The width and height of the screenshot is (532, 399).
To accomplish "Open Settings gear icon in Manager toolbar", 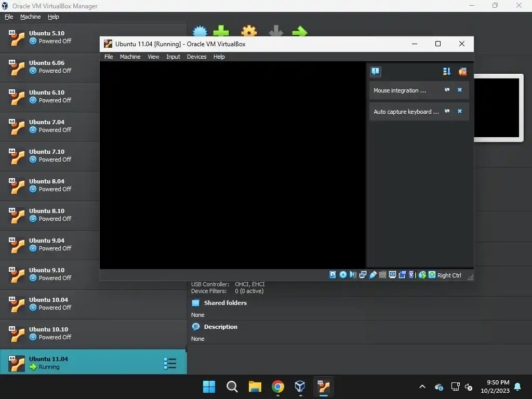I will [249, 31].
